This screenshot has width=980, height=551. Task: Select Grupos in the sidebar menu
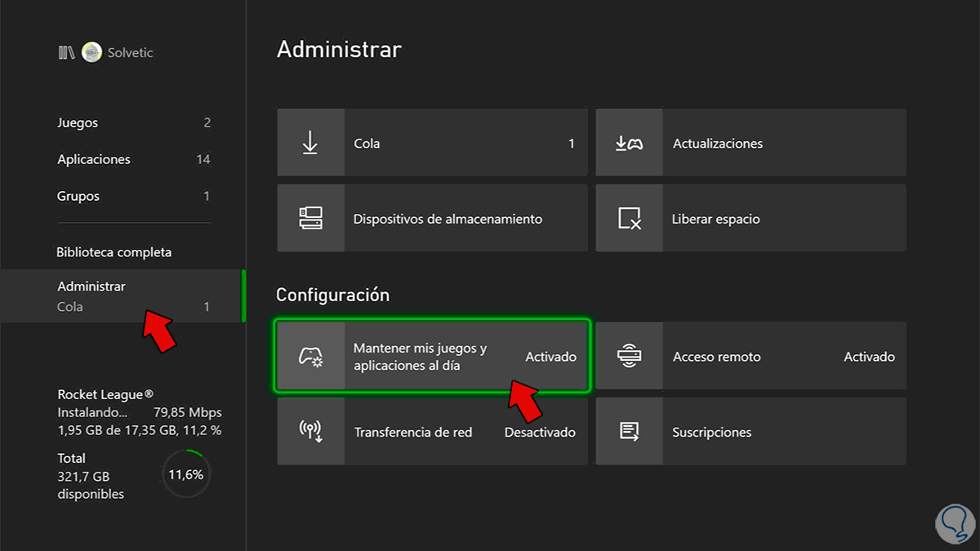(x=78, y=197)
